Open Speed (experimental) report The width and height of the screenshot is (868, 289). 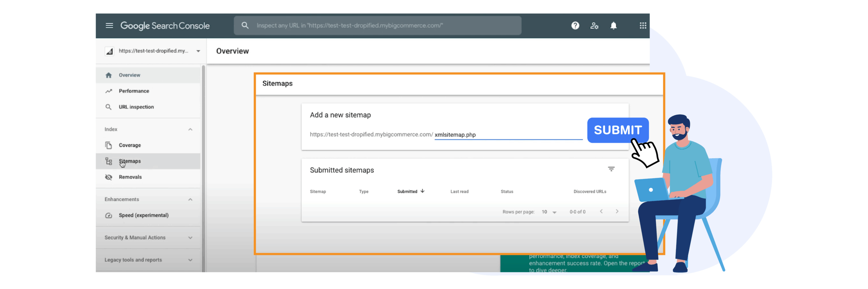pyautogui.click(x=148, y=215)
